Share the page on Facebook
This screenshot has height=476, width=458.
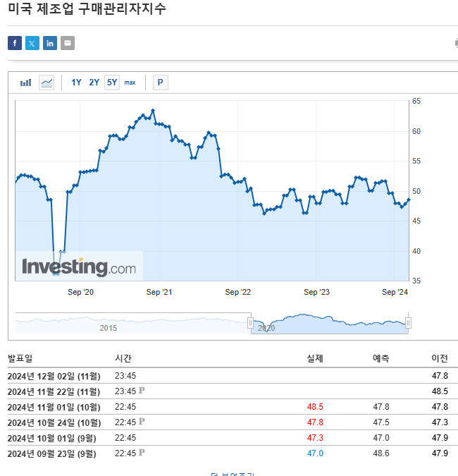pos(15,43)
